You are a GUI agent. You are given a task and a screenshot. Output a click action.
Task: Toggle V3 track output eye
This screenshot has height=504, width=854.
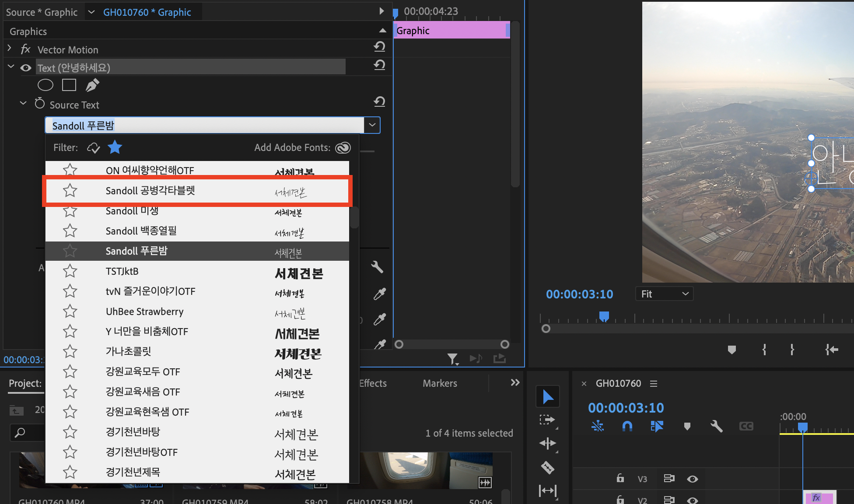coord(692,479)
